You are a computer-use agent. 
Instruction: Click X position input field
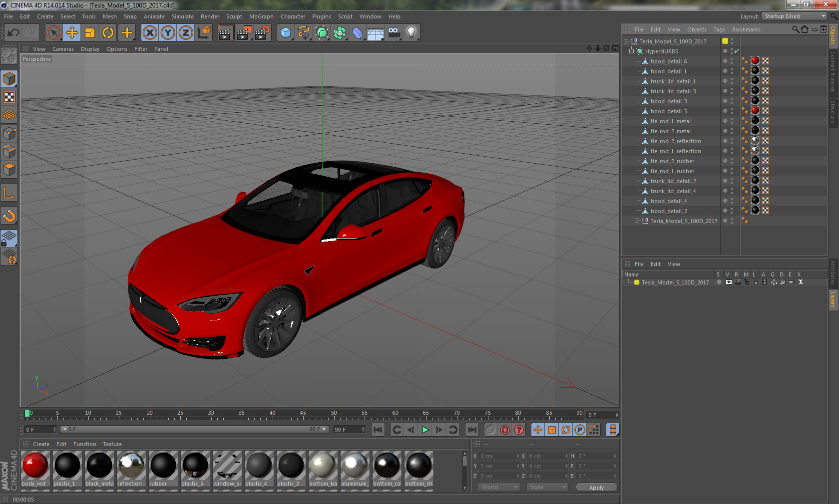(x=499, y=456)
